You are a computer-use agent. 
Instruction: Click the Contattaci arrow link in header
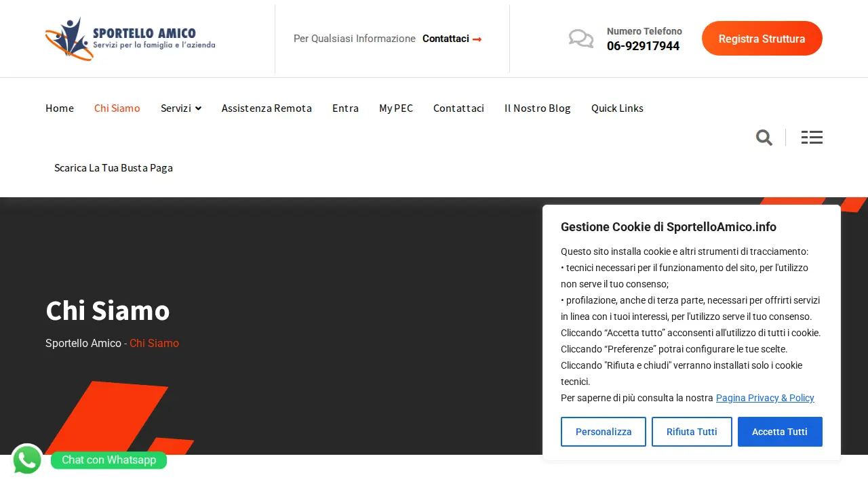pos(452,39)
